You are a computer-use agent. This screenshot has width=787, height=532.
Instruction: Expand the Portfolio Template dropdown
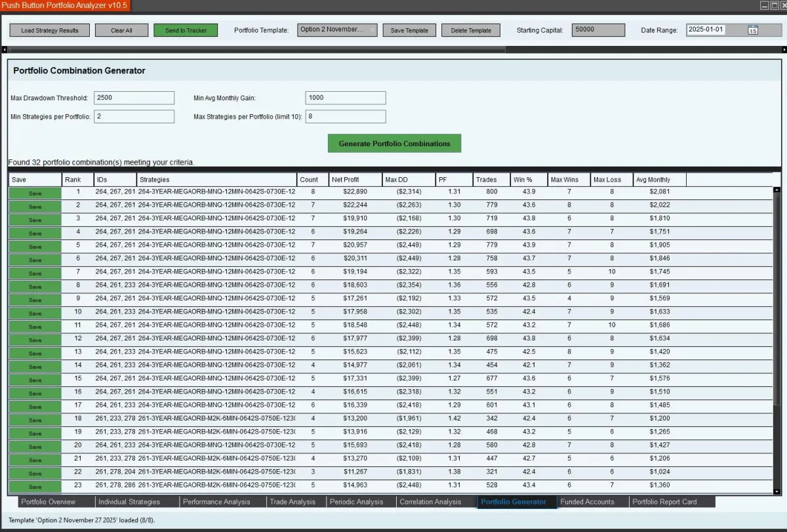click(372, 30)
